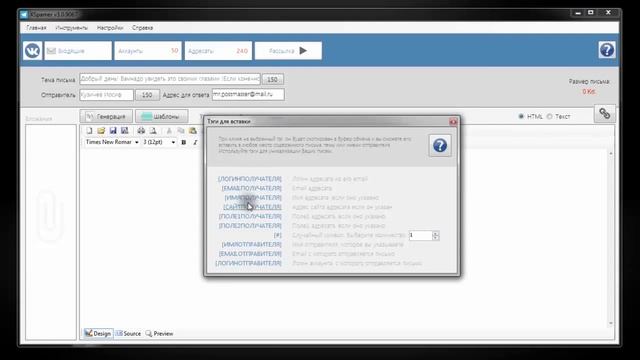Open the Настройки menu

(110, 28)
